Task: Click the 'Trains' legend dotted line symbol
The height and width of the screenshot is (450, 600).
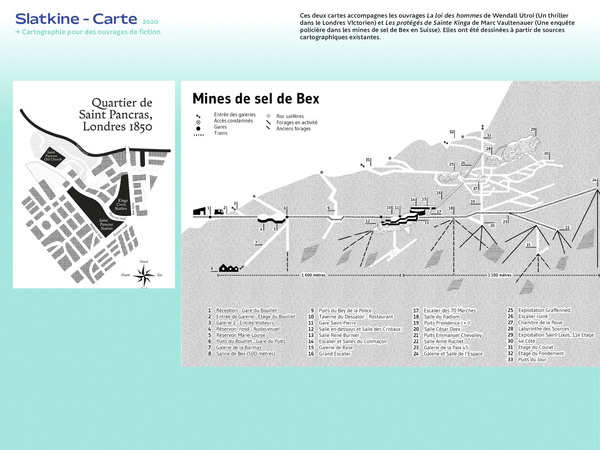Action: click(199, 135)
